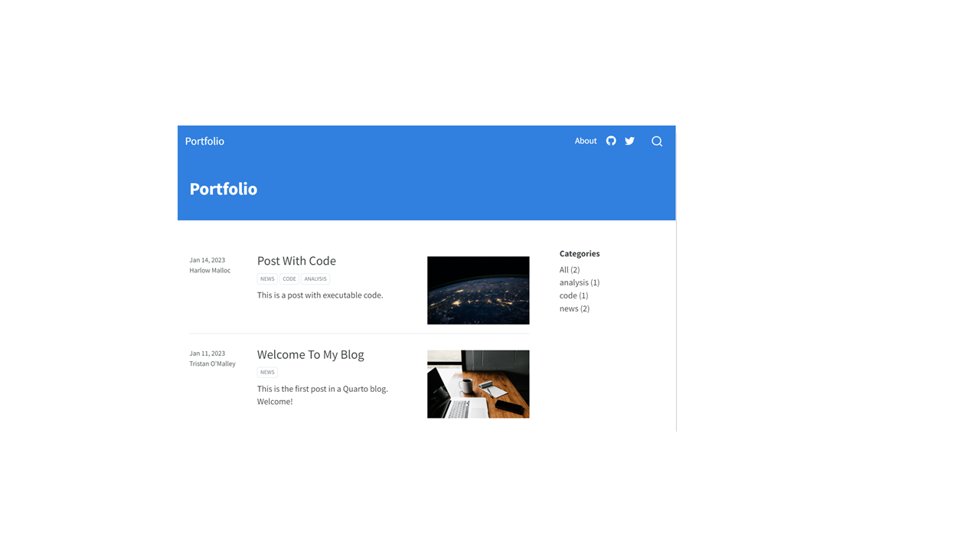Click the desk workspace thumbnail image
Screen dimensions: 980x551
(478, 383)
